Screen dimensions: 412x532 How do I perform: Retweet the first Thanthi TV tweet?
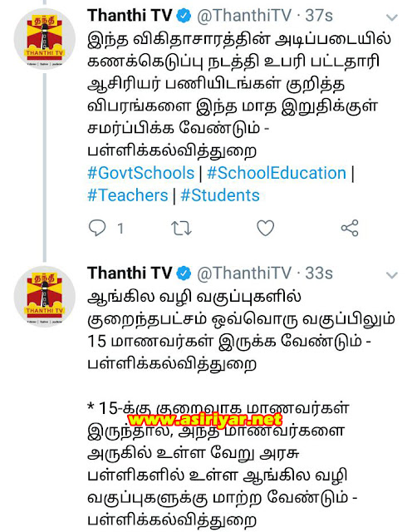pos(181,228)
